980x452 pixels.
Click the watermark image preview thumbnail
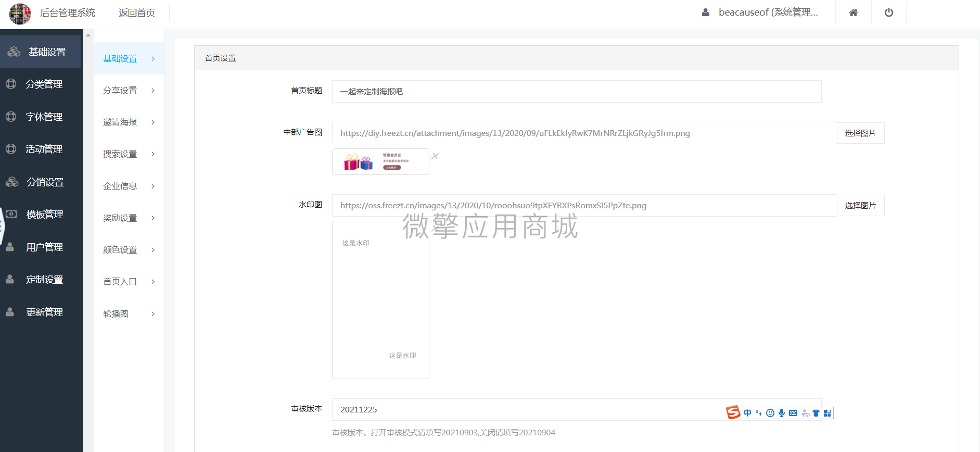380,300
